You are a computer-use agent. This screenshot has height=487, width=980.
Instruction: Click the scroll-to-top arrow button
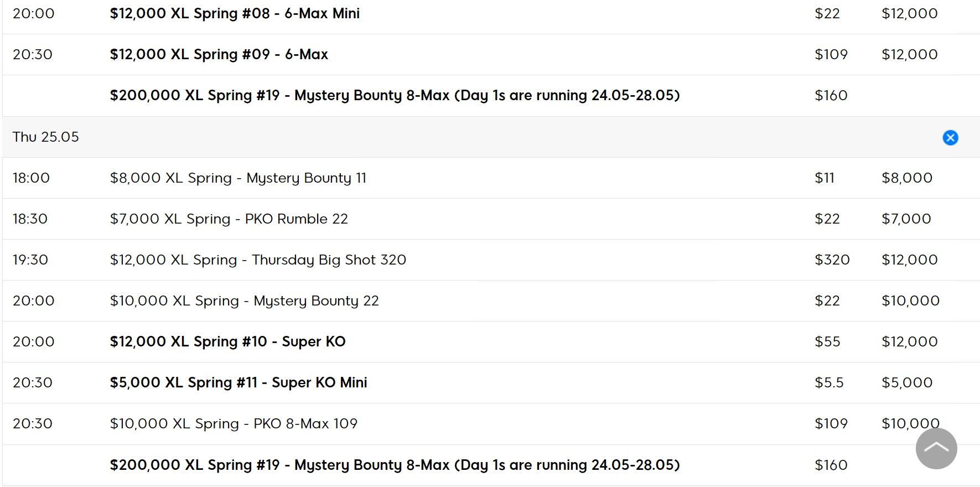[x=936, y=448]
